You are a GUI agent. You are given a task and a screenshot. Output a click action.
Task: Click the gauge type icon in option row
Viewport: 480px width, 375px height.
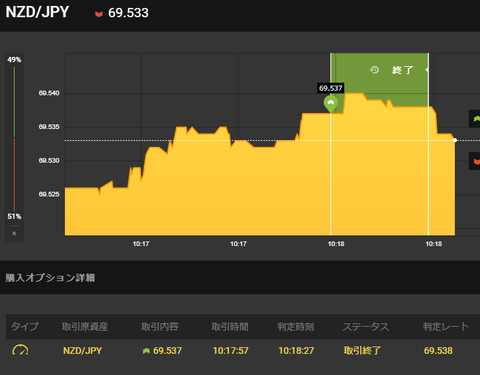point(20,350)
